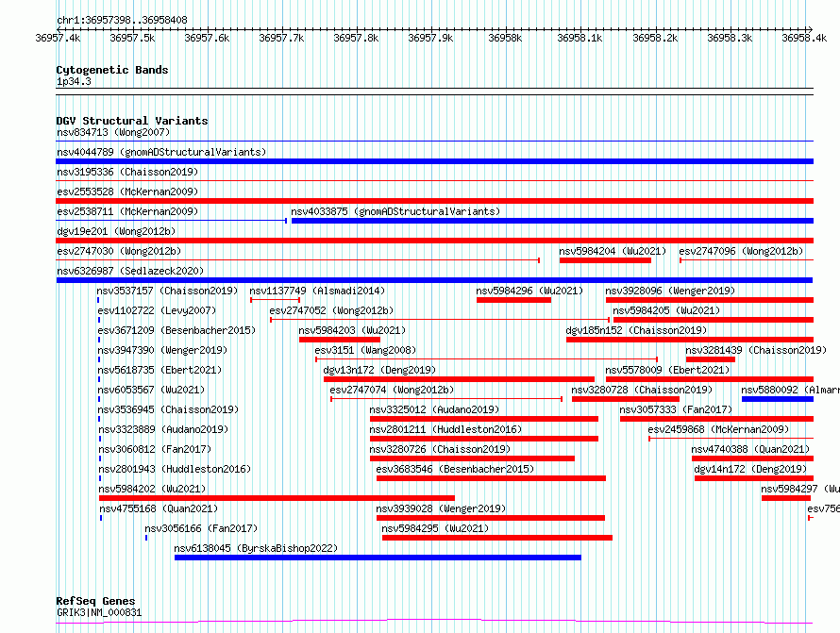Screen dimensions: 840x633
Task: Click variant nsv5984296 (Wu2021)
Action: [x=529, y=291]
